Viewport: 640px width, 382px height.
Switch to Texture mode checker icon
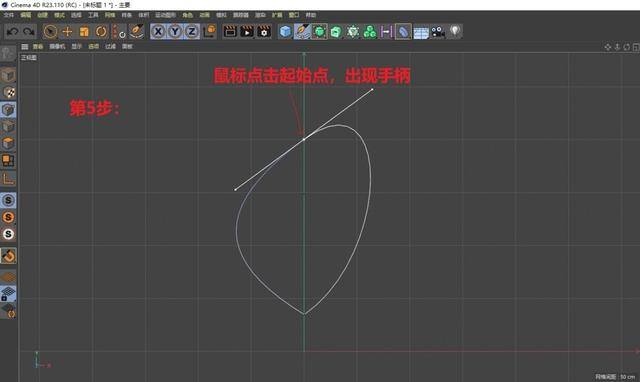[9, 92]
